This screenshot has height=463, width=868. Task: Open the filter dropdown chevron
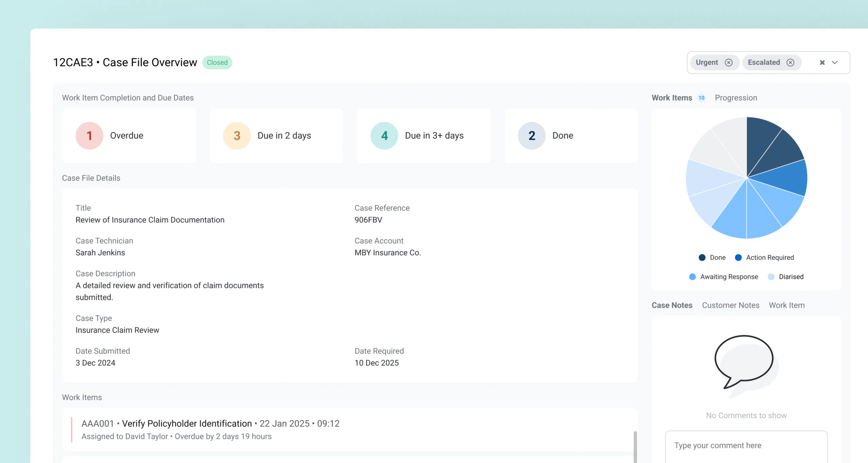point(835,62)
